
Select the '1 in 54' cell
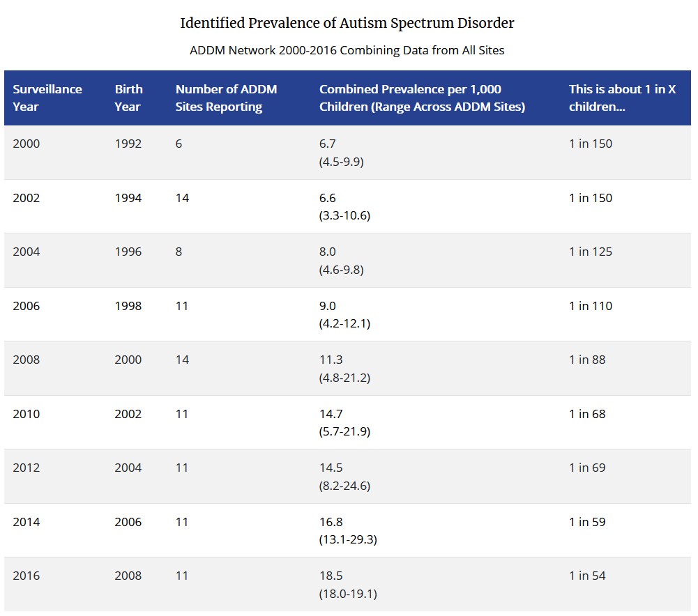[x=587, y=576]
